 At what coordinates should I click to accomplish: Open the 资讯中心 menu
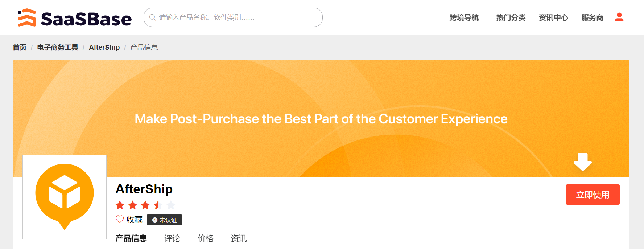(553, 17)
